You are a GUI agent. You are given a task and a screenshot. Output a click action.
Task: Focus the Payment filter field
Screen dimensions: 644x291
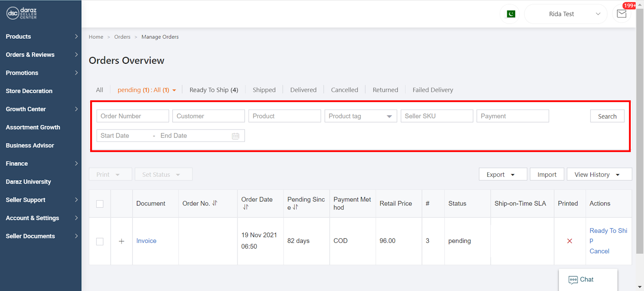pyautogui.click(x=513, y=116)
